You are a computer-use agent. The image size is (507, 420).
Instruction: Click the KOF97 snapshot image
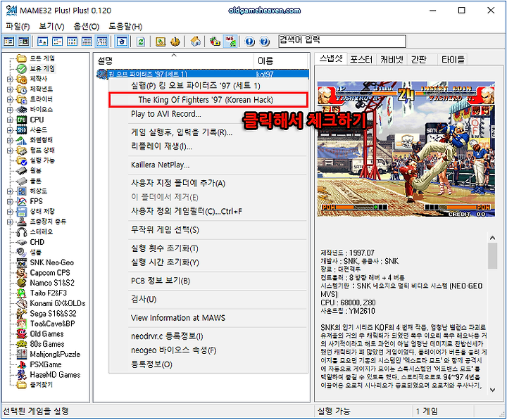406,149
